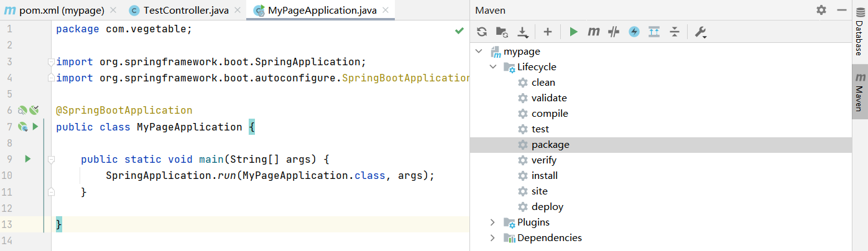
Task: Open Maven panel gear options
Action: (x=821, y=10)
